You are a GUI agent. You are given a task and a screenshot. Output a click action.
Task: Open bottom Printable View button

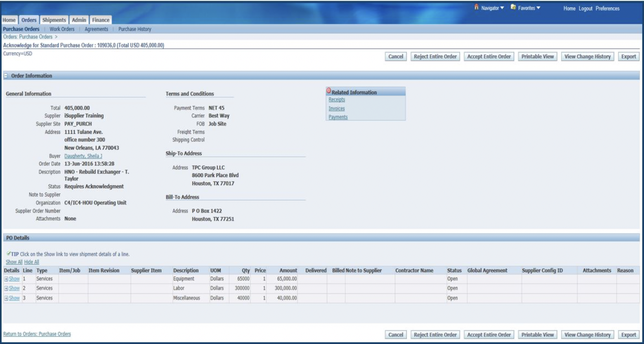point(537,335)
